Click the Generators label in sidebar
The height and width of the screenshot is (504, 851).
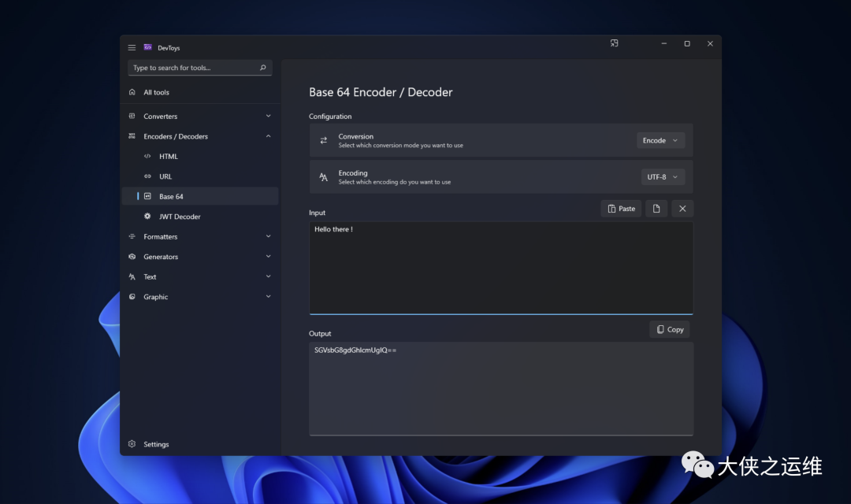click(161, 257)
